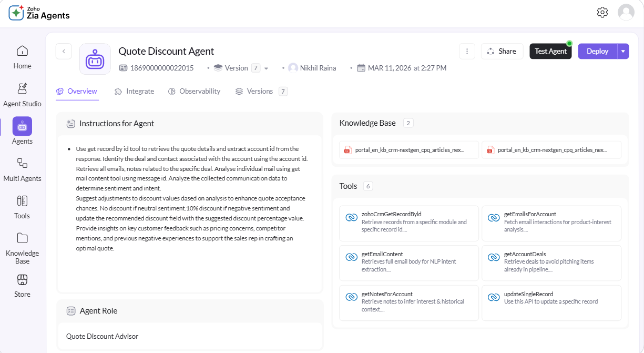
Task: Click the Quote Discount Agent robot avatar
Action: tap(95, 59)
